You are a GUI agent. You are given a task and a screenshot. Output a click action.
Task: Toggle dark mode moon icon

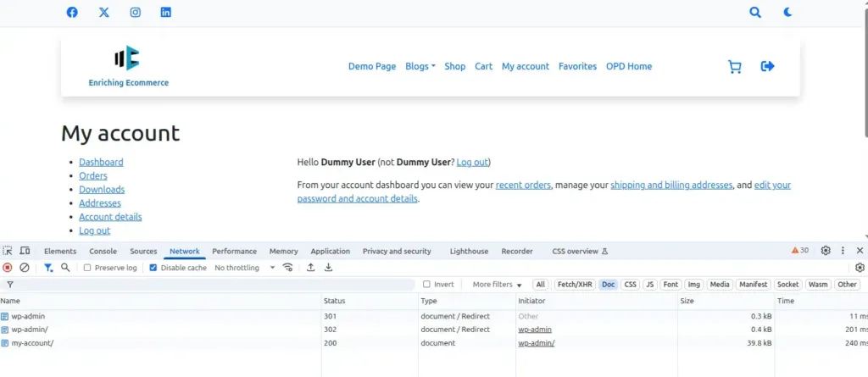click(x=787, y=13)
